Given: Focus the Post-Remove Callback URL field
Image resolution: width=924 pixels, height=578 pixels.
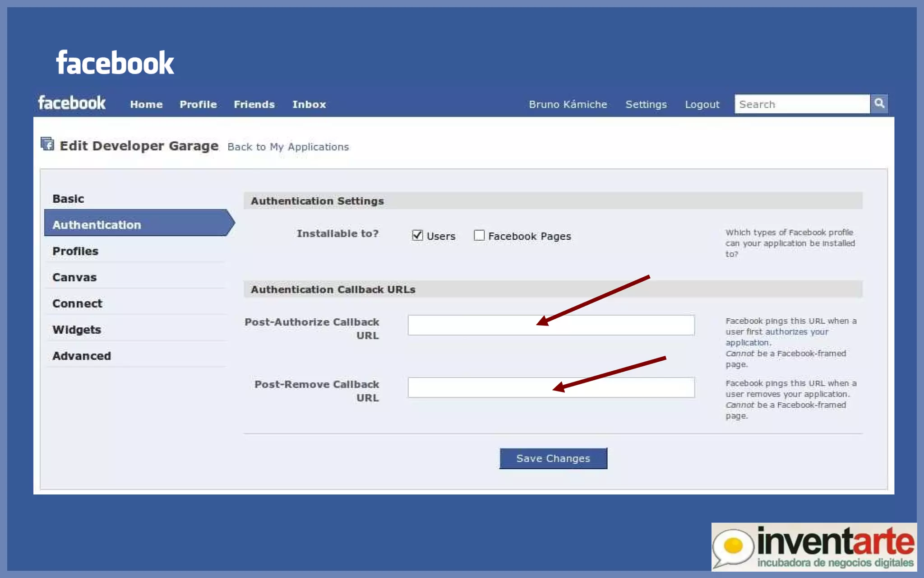Looking at the screenshot, I should (474, 387).
